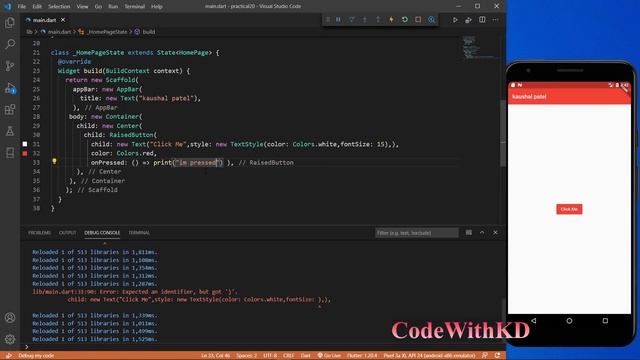Switch to the Terminal panel tab
Image resolution: width=640 pixels, height=360 pixels.
coord(139,233)
